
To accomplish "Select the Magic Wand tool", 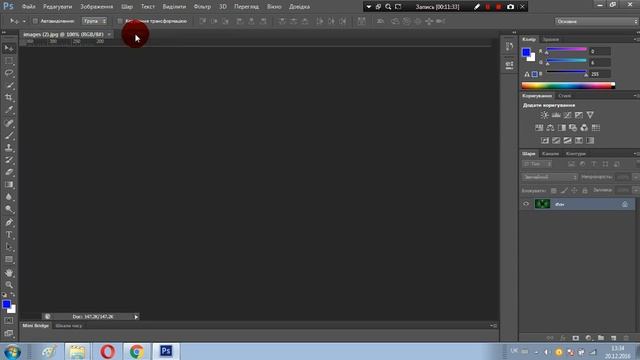I will pos(9,85).
